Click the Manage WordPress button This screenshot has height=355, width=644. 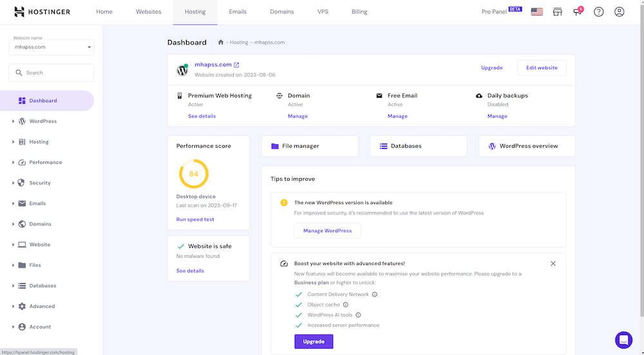[327, 231]
